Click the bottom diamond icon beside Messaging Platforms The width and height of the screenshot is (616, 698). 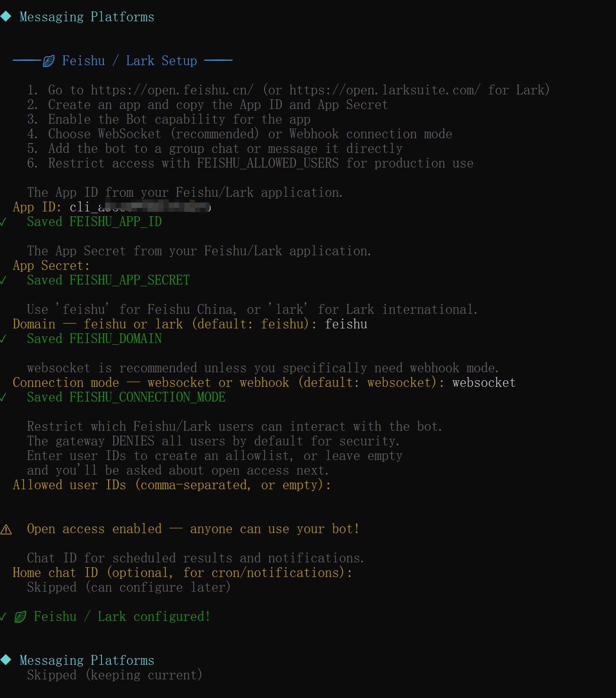6,660
